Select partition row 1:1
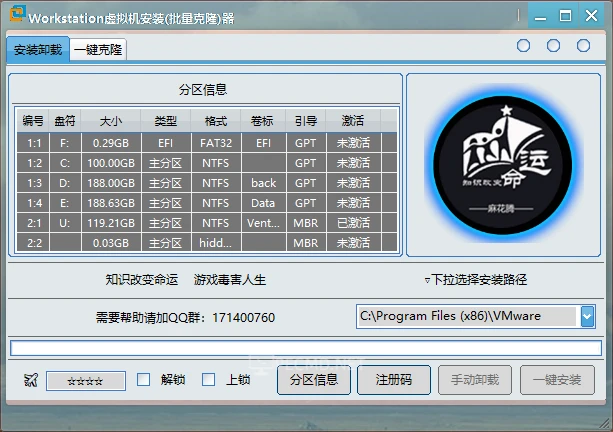Image resolution: width=613 pixels, height=432 pixels. coord(207,143)
